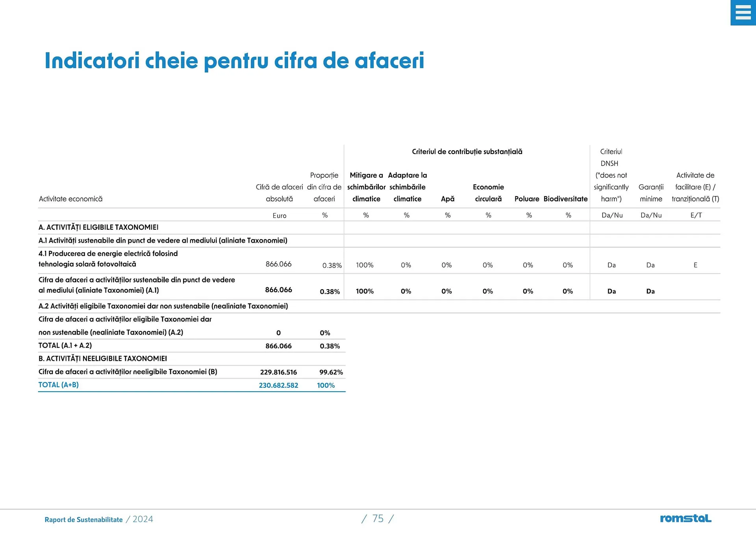Click the E value under Activitate de facilitare

pos(695,265)
